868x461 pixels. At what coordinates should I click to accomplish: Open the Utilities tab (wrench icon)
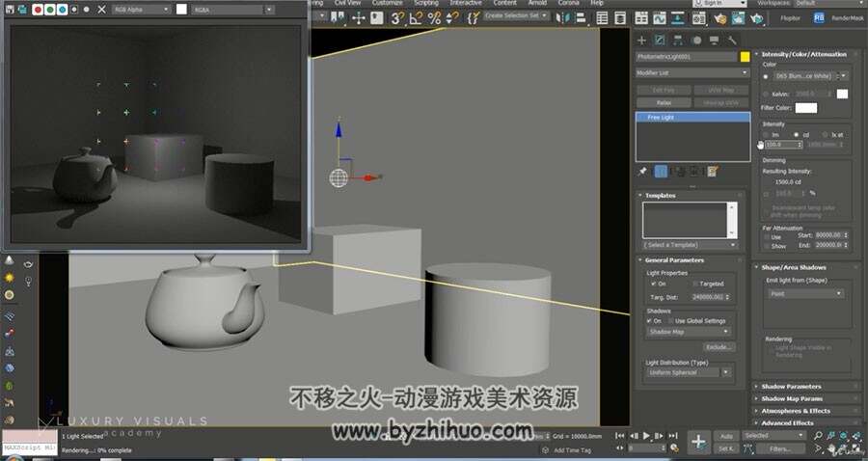pos(732,41)
